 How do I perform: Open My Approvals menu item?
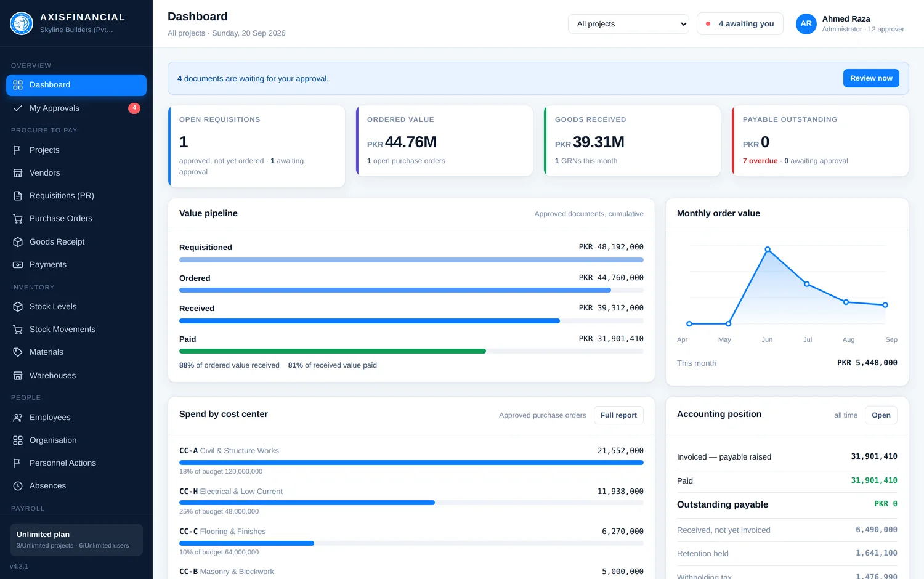pos(76,108)
